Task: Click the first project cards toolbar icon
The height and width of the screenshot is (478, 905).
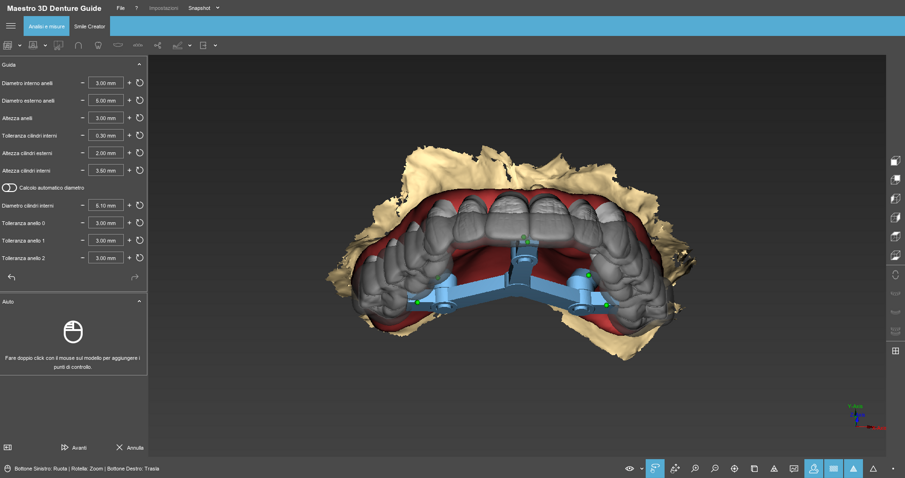Action: tap(8, 45)
